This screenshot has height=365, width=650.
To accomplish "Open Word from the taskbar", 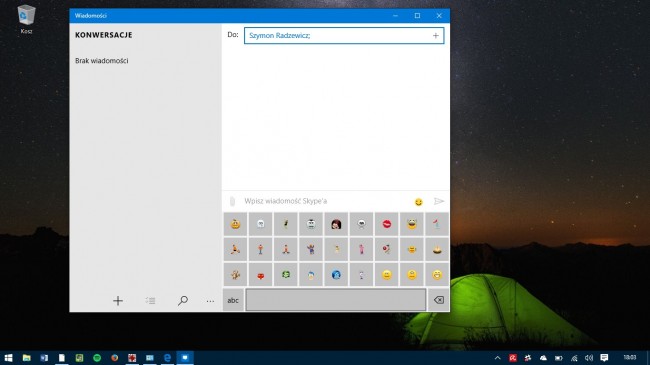I will point(44,358).
